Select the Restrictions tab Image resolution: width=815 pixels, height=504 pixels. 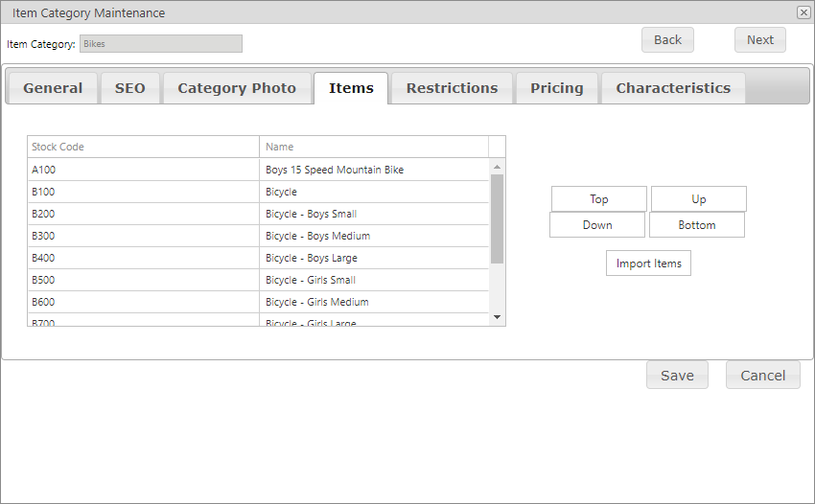pyautogui.click(x=453, y=88)
